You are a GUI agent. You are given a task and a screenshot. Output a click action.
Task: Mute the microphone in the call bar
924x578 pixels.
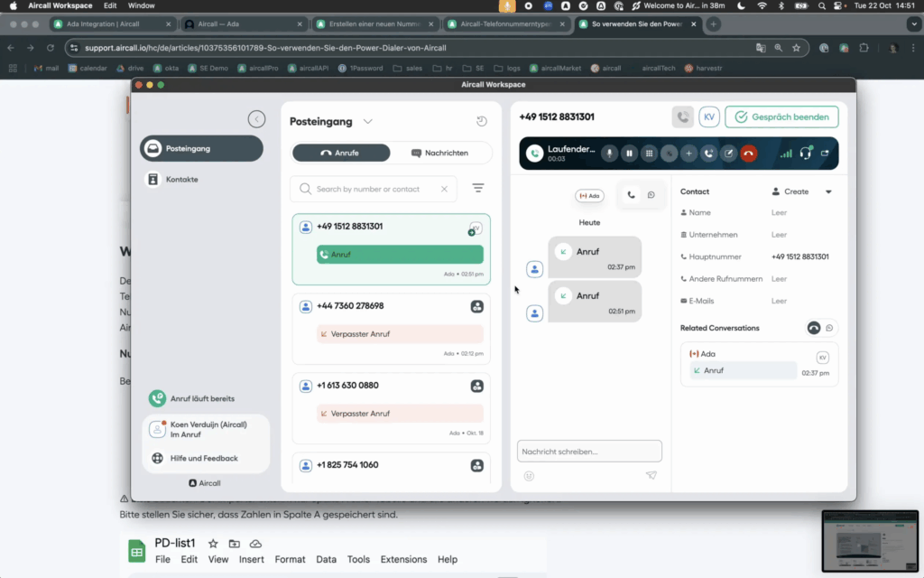tap(610, 154)
